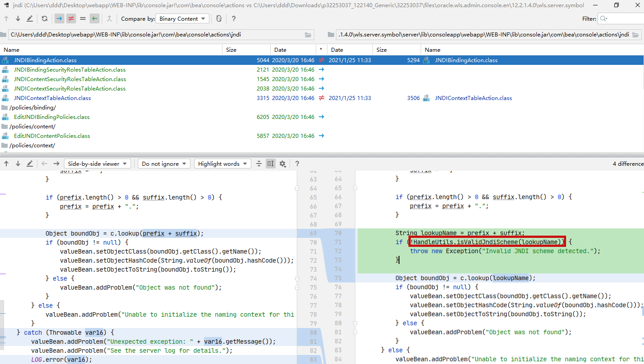Screen dimensions: 644x364
Task: Click left pane line LOG.error(var16)
Action: point(61,359)
